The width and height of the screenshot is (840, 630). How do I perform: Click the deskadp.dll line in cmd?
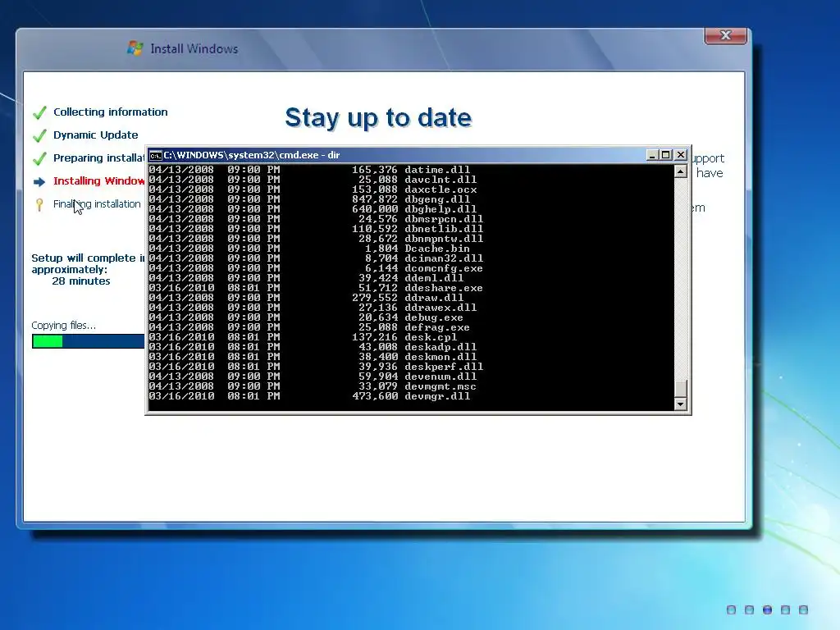coord(313,347)
